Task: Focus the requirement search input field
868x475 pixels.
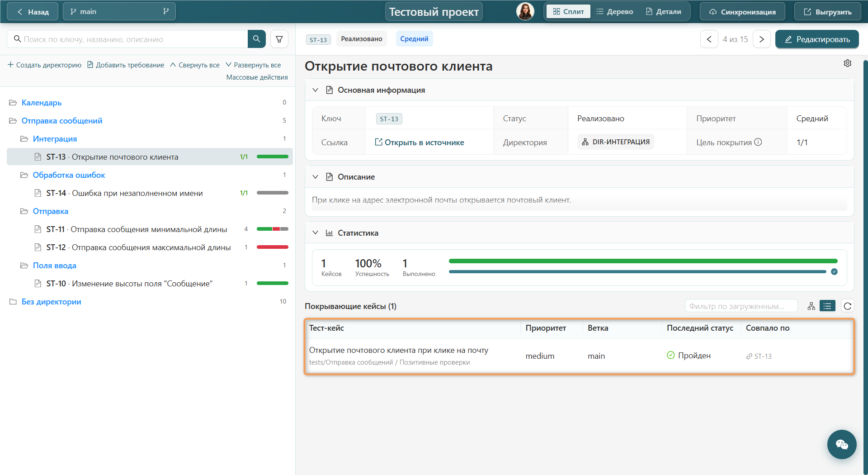Action: coord(127,39)
